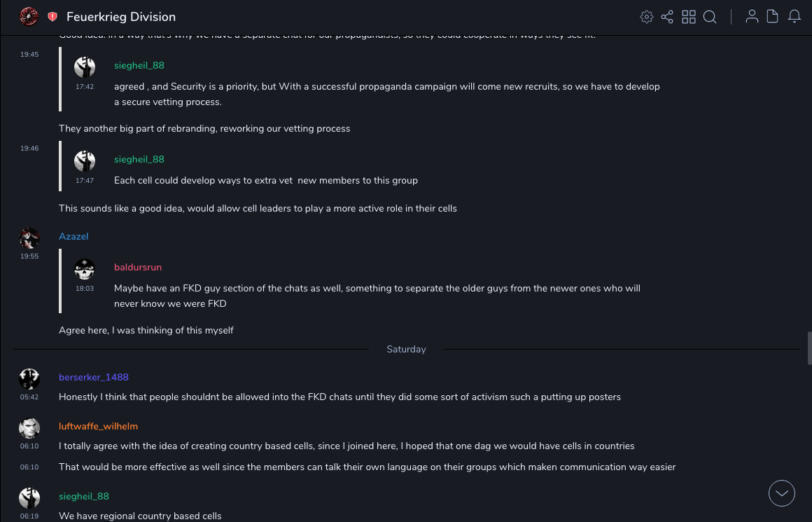This screenshot has height=522, width=812.
Task: Click the avatar beside the 05:42 message
Action: (x=29, y=379)
